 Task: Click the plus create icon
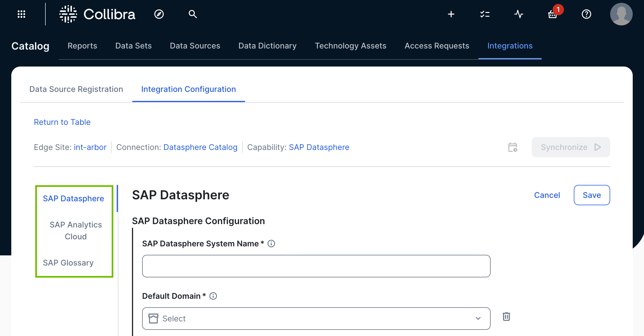451,14
